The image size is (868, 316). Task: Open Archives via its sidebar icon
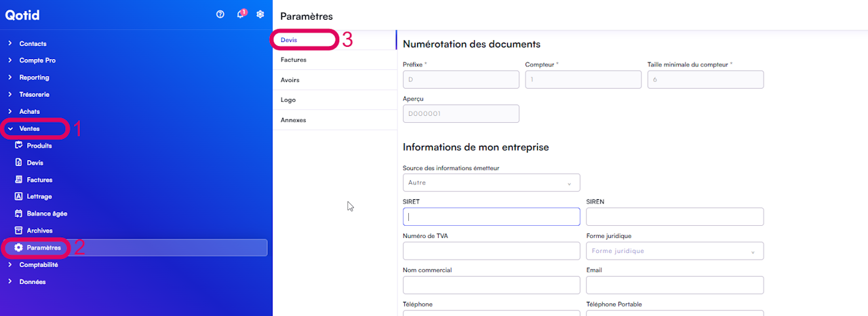[19, 231]
